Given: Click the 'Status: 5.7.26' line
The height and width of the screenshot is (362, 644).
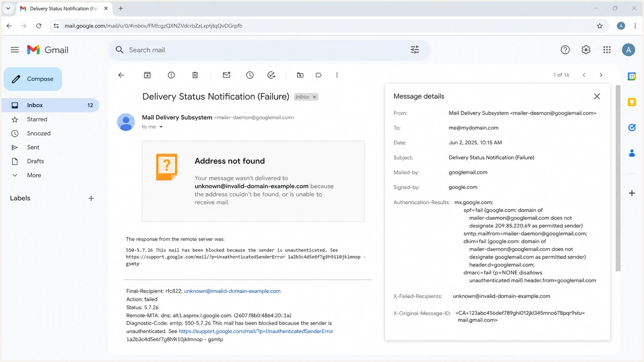Looking at the screenshot, I should point(142,307).
